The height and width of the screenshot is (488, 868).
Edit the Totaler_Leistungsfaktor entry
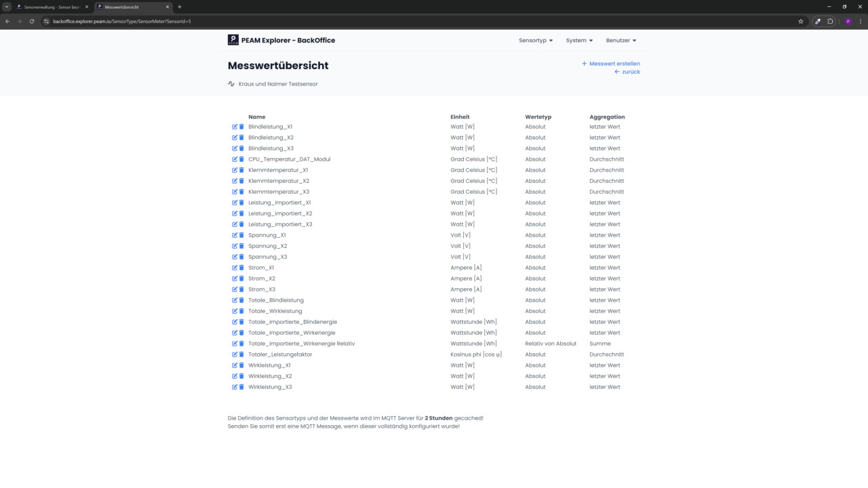[x=235, y=354]
